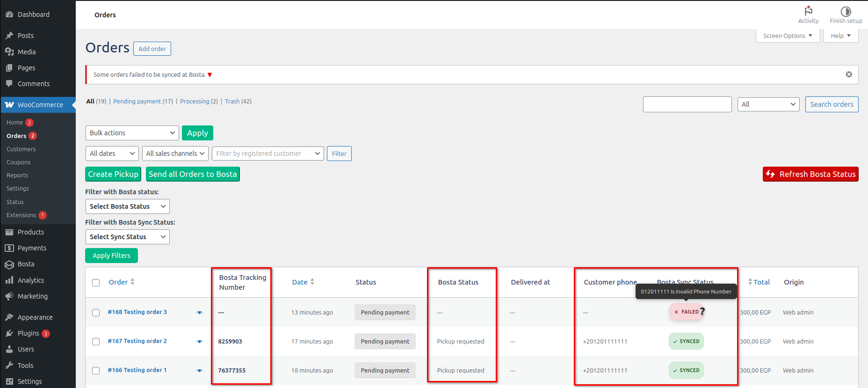Click the Payments icon in sidebar
The width and height of the screenshot is (868, 388).
(x=9, y=248)
